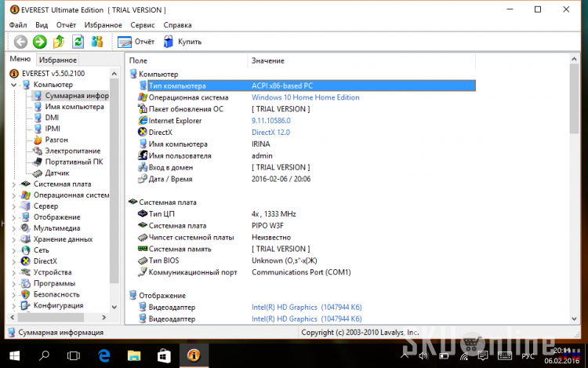588x368 pixels.
Task: Expand the Хранение данных tree node
Action: [x=13, y=239]
